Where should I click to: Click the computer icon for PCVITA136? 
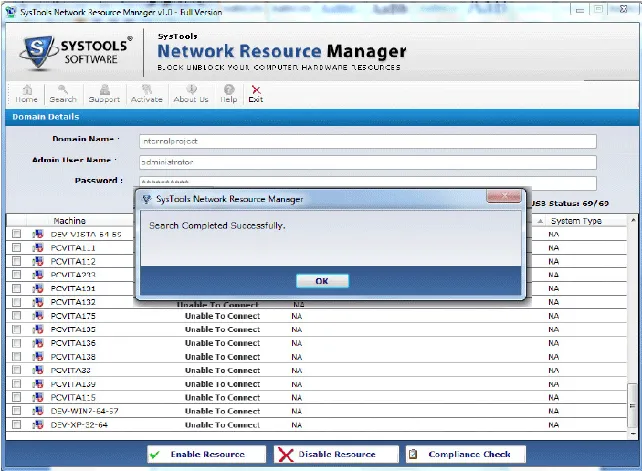click(x=38, y=343)
